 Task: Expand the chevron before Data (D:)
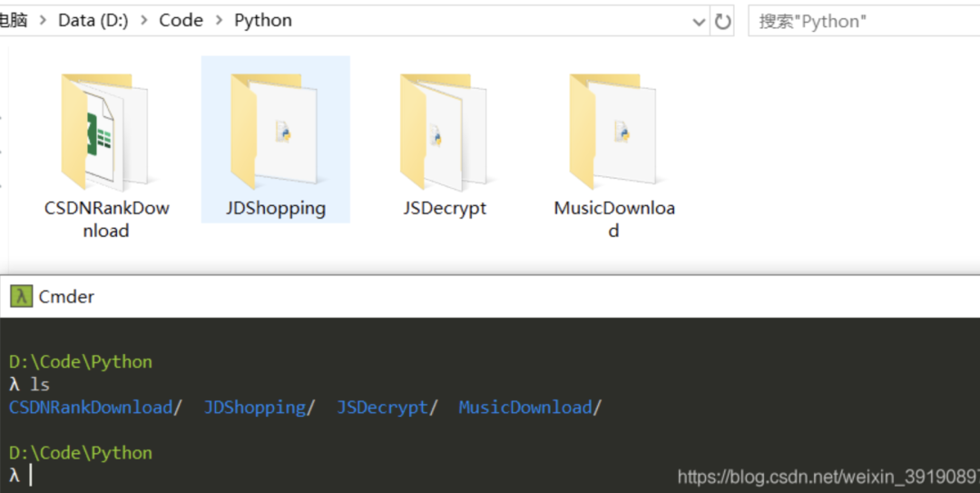44,21
